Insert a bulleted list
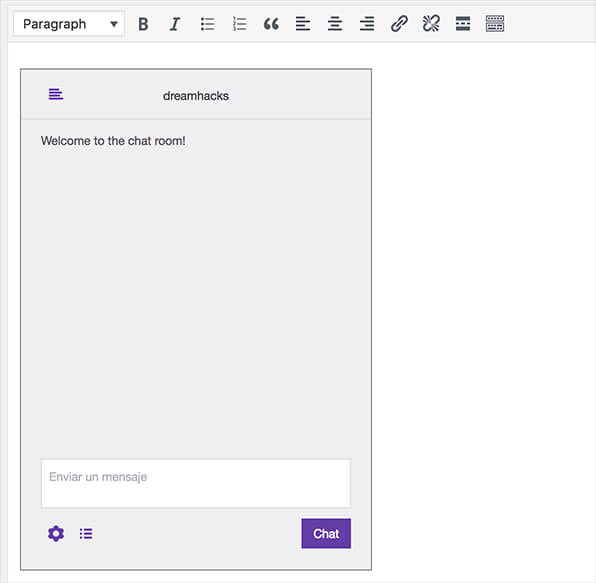The height and width of the screenshot is (583, 596). 208,24
